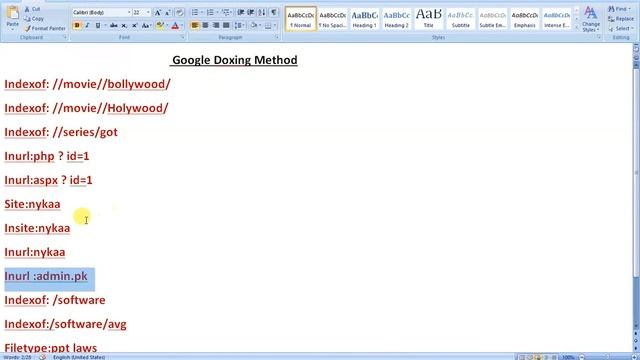Image resolution: width=640 pixels, height=360 pixels.
Task: Click the Align Text Right icon
Action: (x=216, y=25)
